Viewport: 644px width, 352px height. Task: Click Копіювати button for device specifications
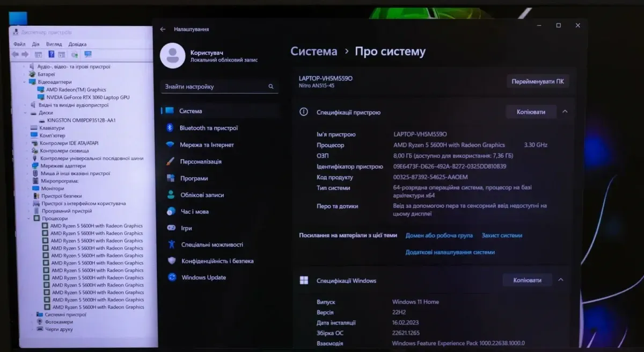click(x=530, y=112)
